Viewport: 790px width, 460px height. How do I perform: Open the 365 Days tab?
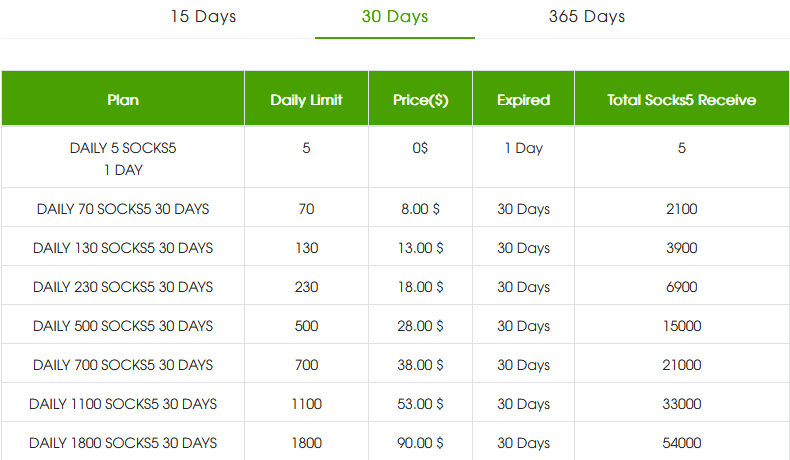click(x=587, y=17)
